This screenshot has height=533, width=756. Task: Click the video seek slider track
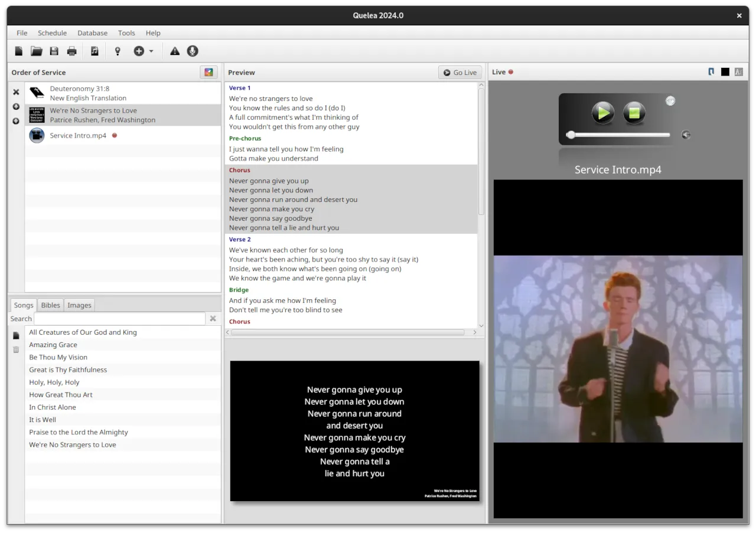coord(618,135)
